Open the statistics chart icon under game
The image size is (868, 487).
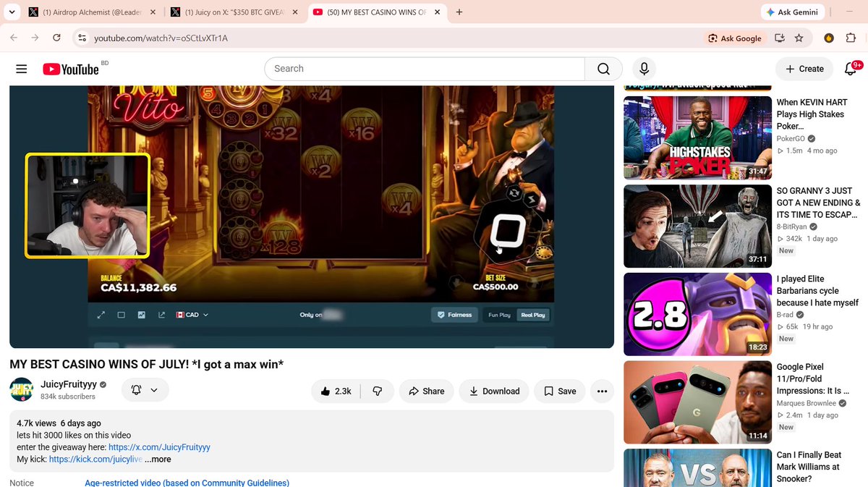point(141,315)
